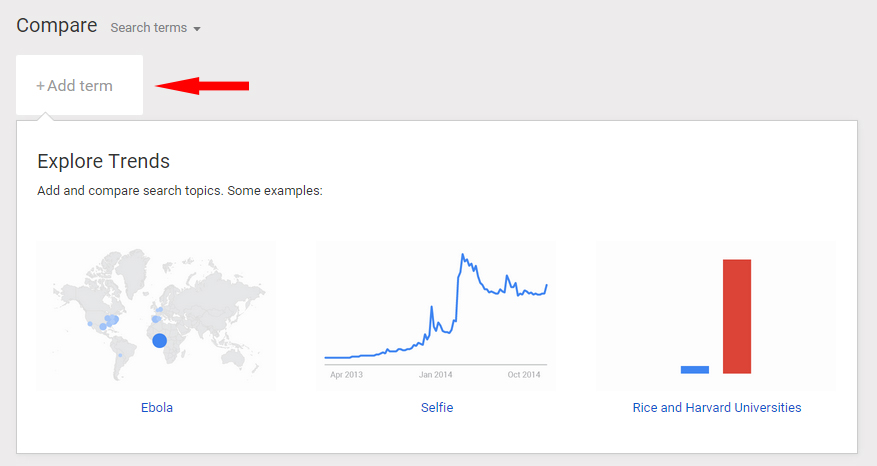Open the Ebola example link

tap(157, 407)
